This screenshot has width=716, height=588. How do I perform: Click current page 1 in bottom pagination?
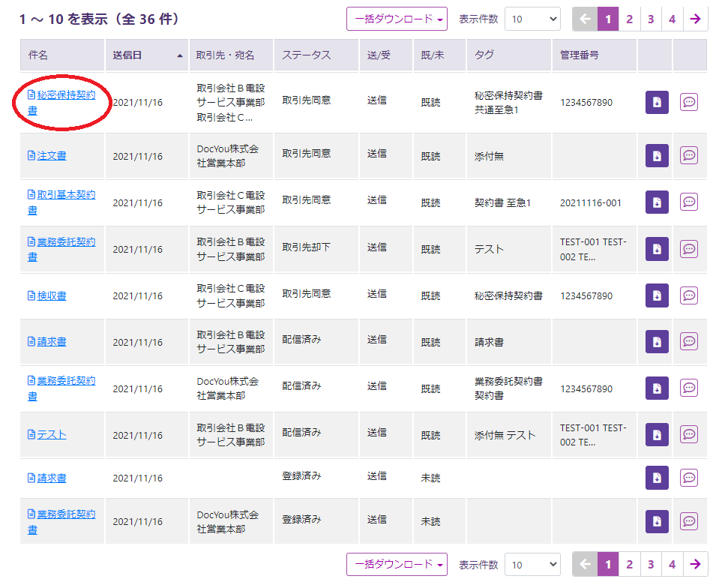[608, 564]
